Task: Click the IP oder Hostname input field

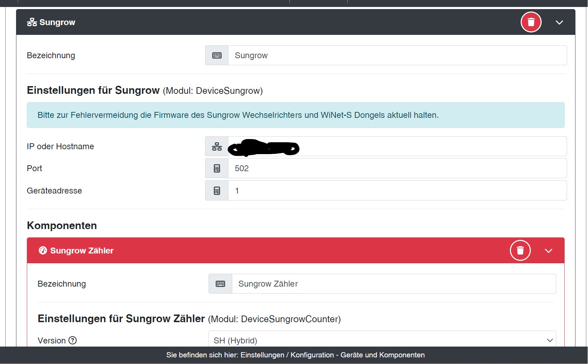Action: click(x=397, y=146)
